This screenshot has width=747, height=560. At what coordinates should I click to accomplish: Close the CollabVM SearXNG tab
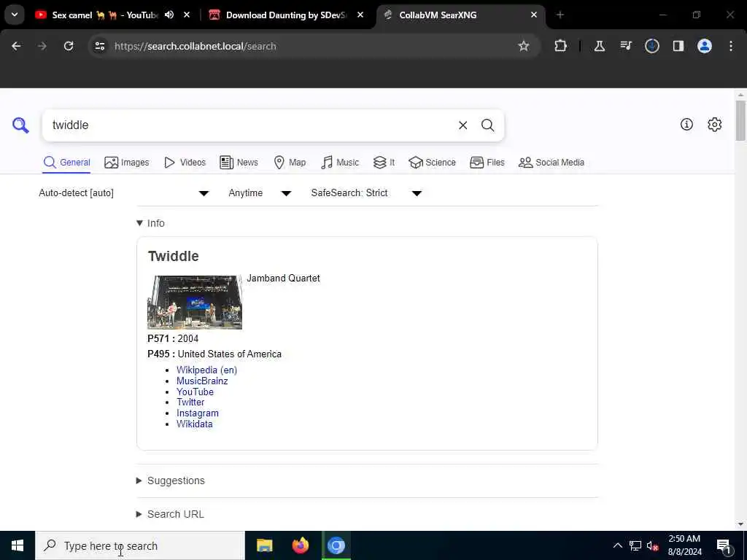coord(534,15)
